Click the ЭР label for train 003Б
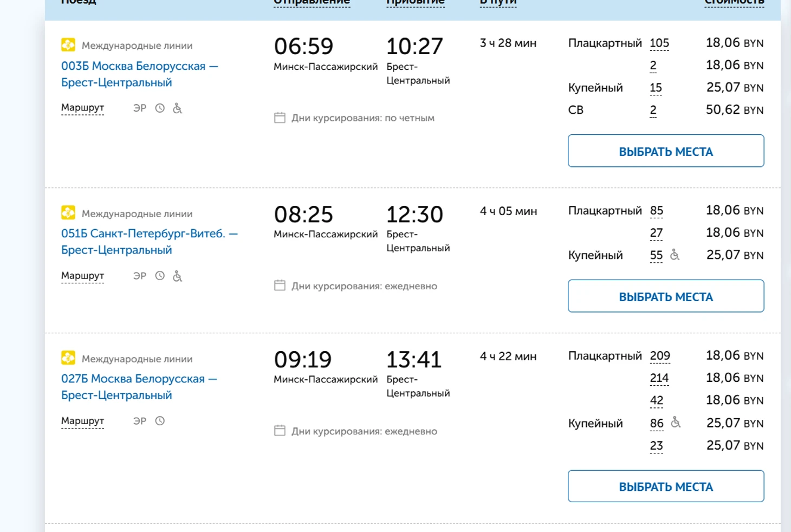 (140, 108)
